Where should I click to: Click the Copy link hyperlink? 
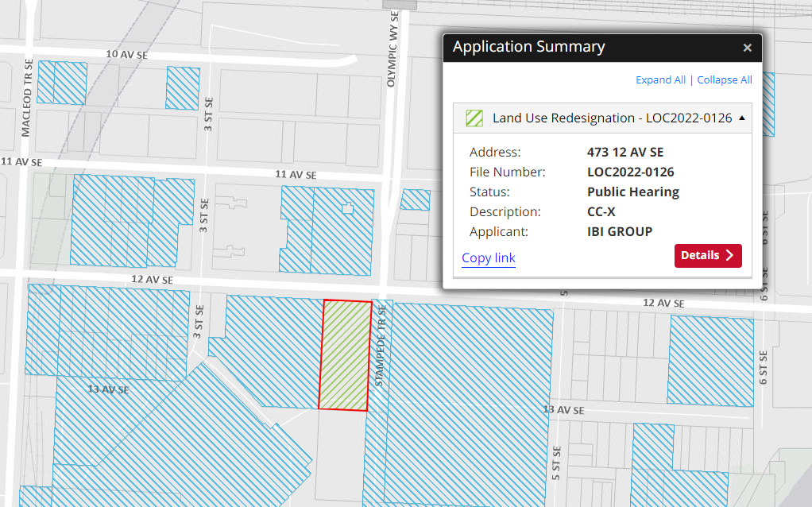489,257
